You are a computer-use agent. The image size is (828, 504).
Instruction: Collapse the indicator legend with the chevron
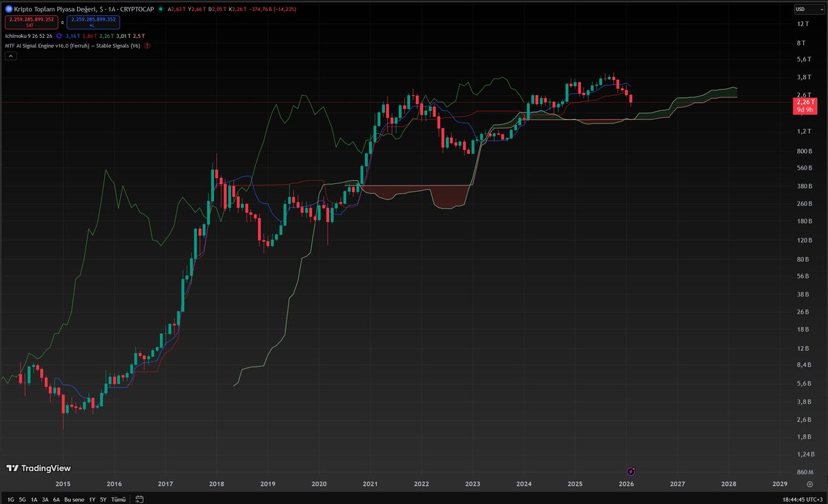click(x=11, y=56)
